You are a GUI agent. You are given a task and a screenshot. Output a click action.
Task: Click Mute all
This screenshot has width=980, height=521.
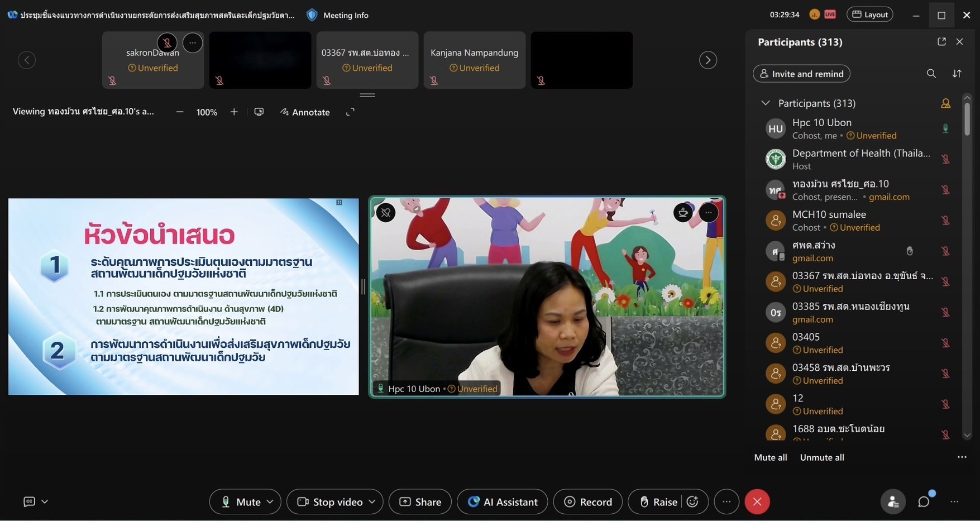[770, 457]
